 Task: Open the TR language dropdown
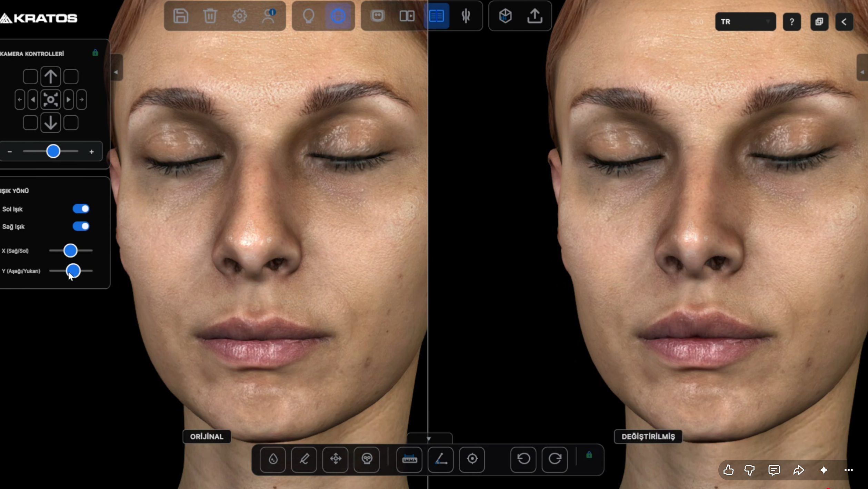tap(746, 22)
